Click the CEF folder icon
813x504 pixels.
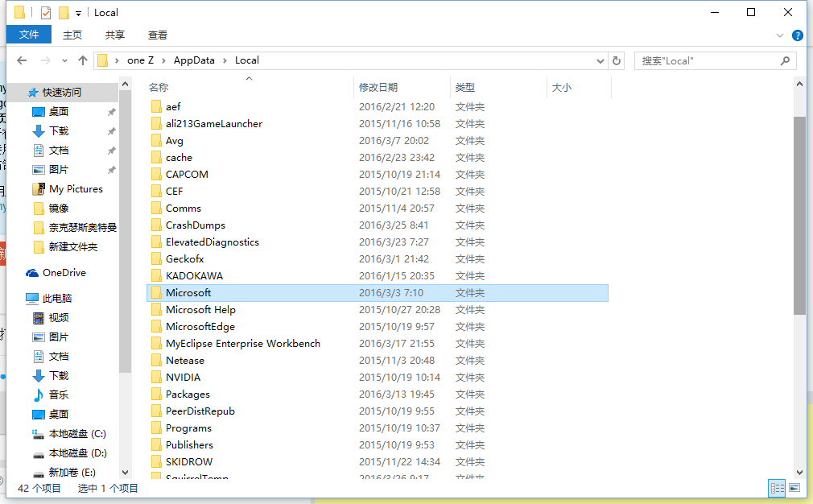pyautogui.click(x=156, y=192)
